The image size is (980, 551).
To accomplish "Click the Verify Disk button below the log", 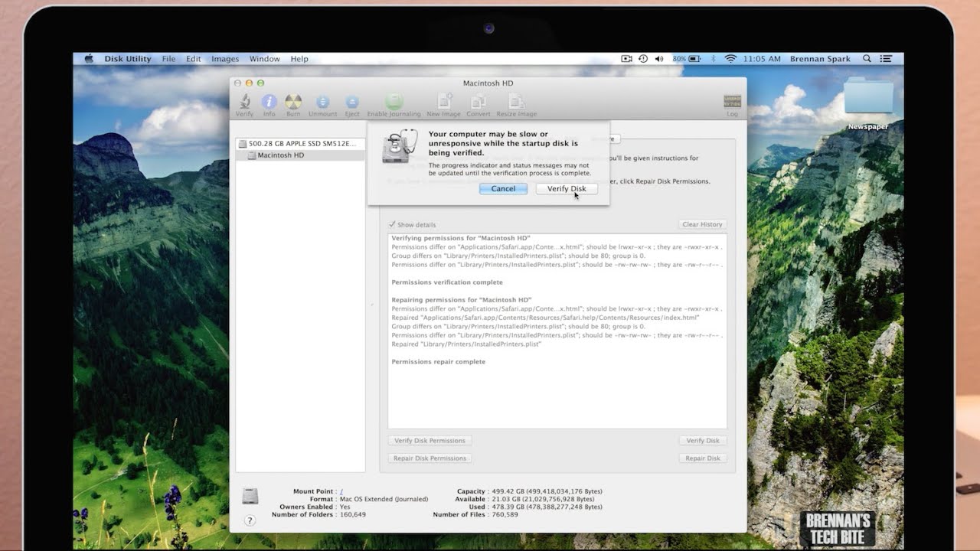I will pyautogui.click(x=702, y=441).
